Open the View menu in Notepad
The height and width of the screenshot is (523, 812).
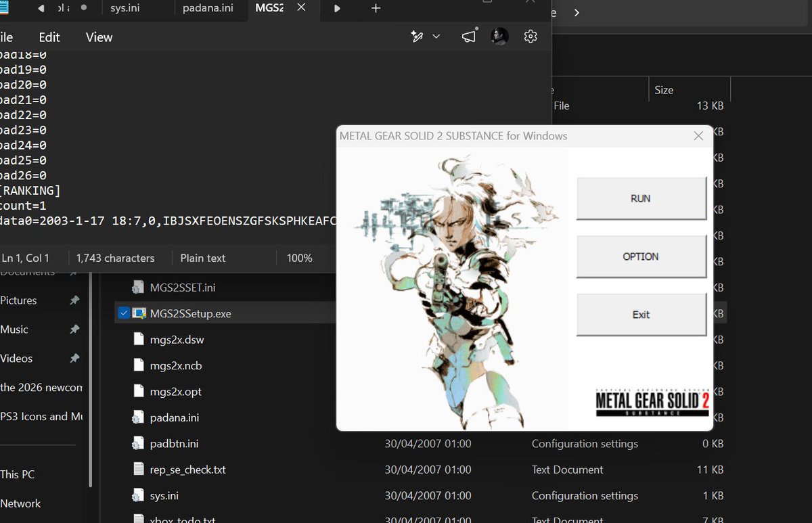(x=99, y=37)
